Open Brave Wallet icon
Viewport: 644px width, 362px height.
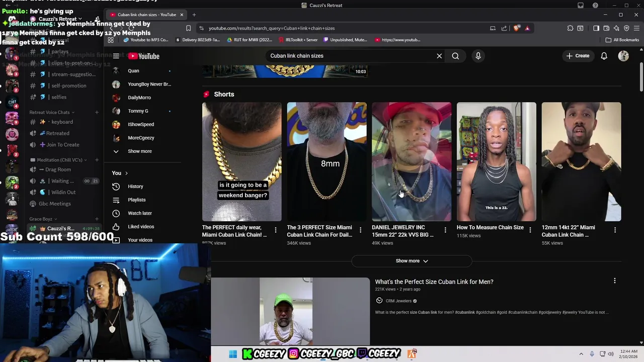606,28
